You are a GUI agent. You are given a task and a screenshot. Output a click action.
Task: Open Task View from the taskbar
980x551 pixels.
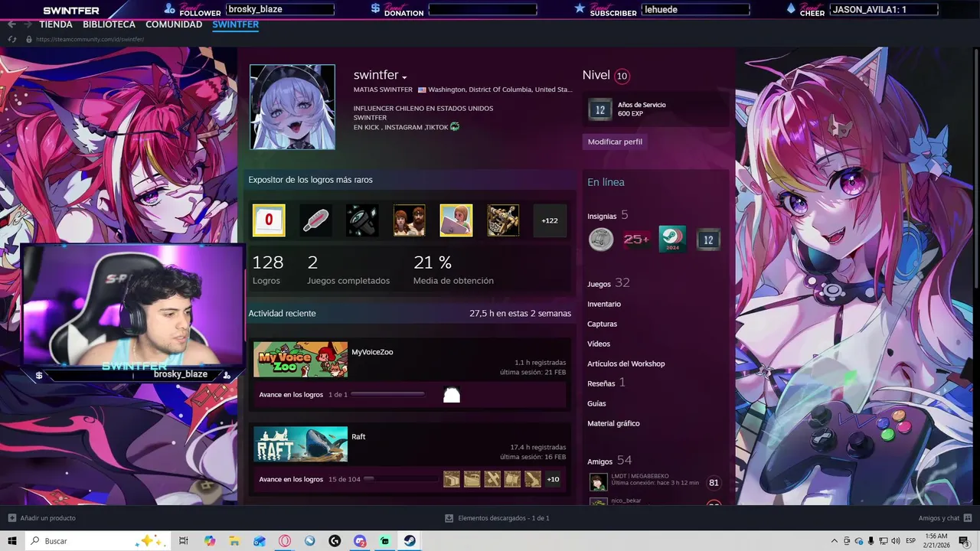(184, 541)
